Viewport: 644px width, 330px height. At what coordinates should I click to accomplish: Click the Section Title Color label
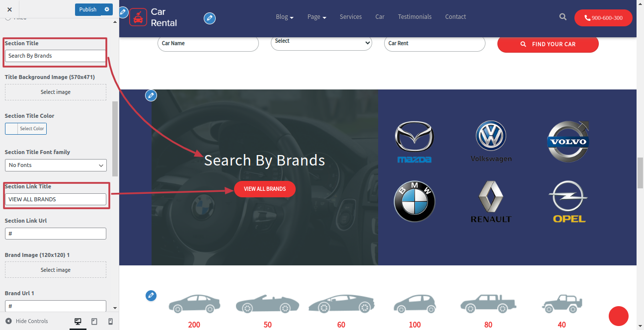coord(30,116)
